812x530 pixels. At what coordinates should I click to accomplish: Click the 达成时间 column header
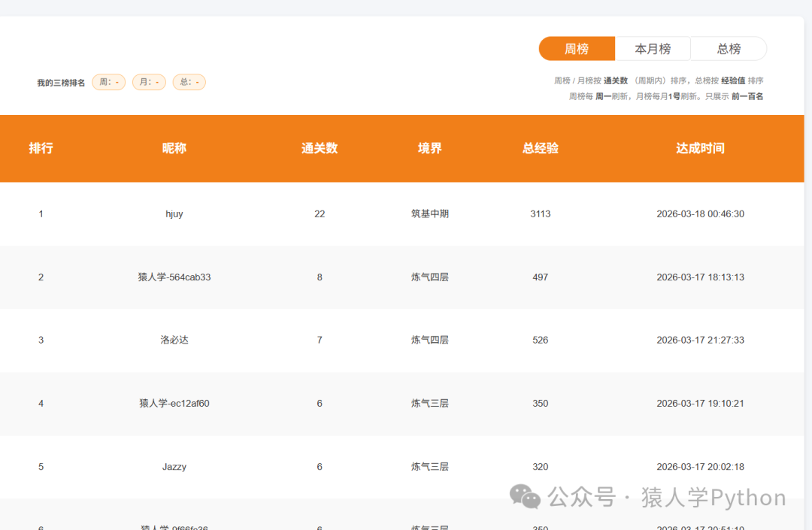(x=700, y=149)
